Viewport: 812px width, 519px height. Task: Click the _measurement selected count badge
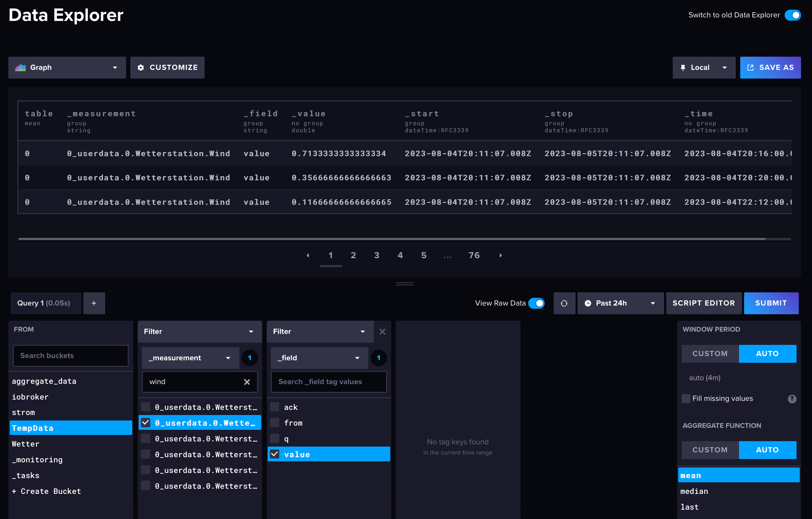click(250, 358)
